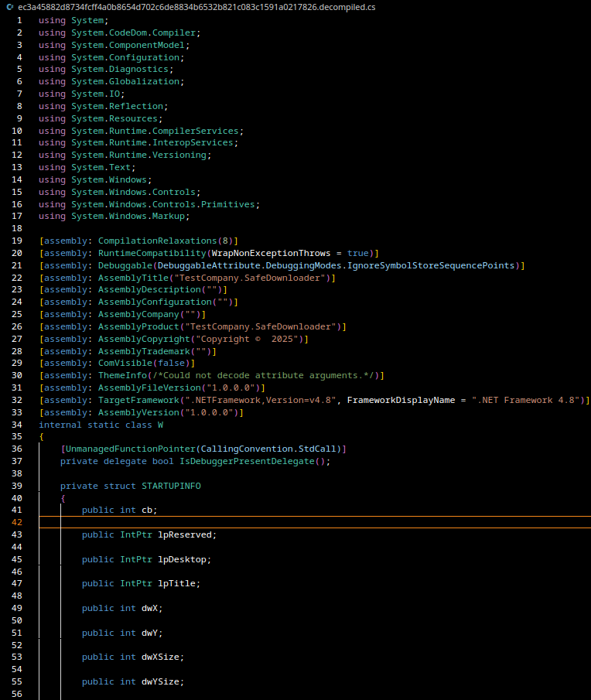The width and height of the screenshot is (591, 700).
Task: Place cursor on the empty highlighted line 42
Action: click(x=309, y=522)
